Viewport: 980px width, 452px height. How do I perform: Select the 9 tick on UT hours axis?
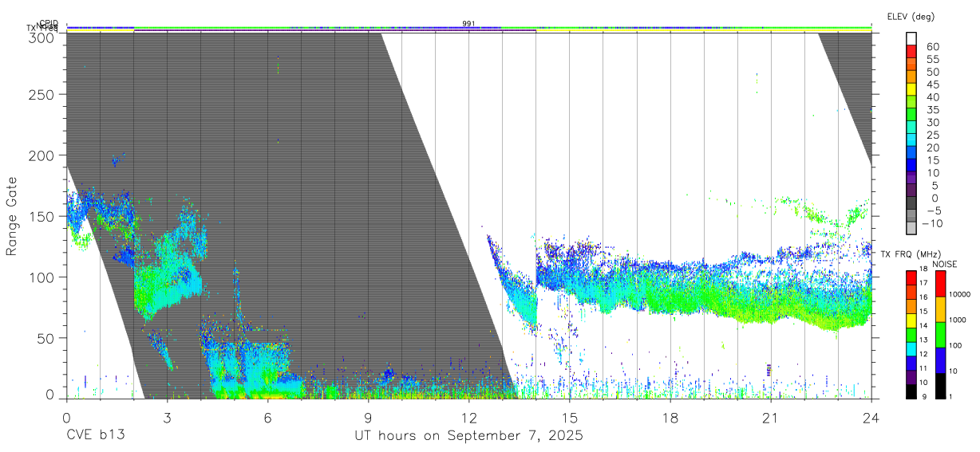[x=368, y=418]
